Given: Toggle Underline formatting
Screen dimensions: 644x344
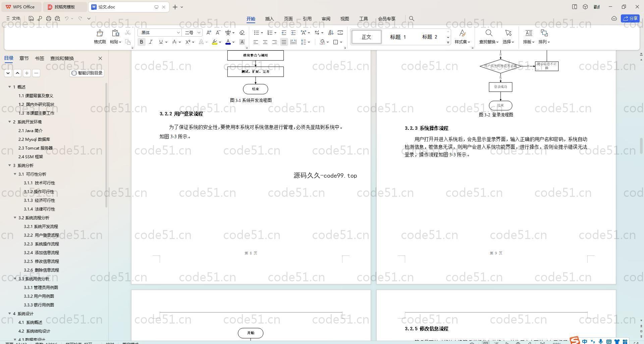Looking at the screenshot, I should (x=161, y=42).
